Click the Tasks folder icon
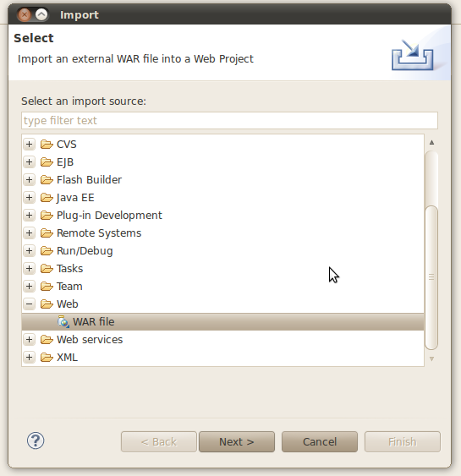The width and height of the screenshot is (461, 476). (x=47, y=269)
